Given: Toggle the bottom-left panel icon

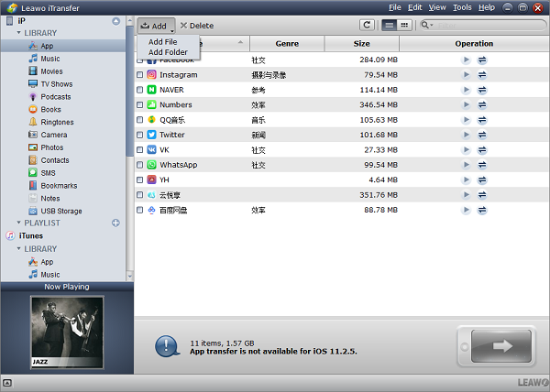Looking at the screenshot, I should [7, 383].
